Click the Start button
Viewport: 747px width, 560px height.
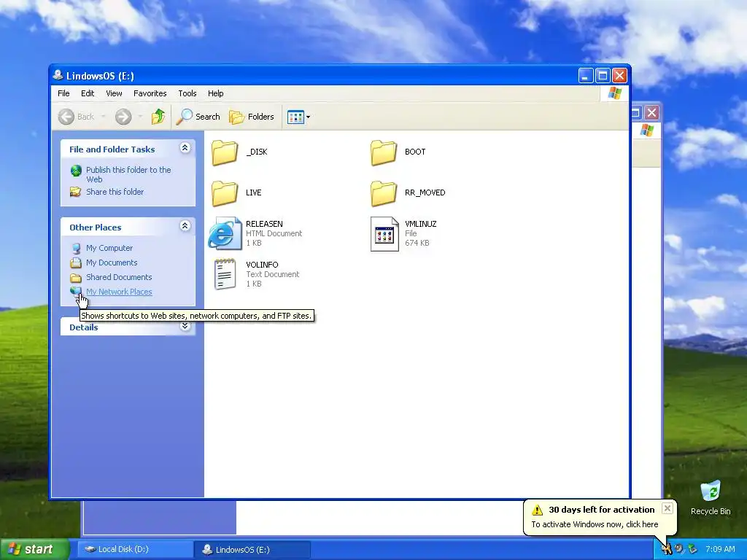(x=34, y=549)
